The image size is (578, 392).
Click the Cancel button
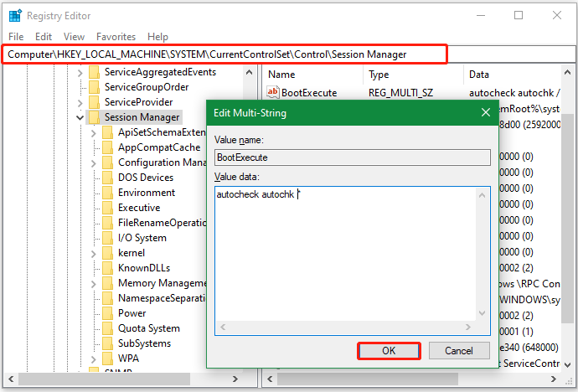pos(459,351)
